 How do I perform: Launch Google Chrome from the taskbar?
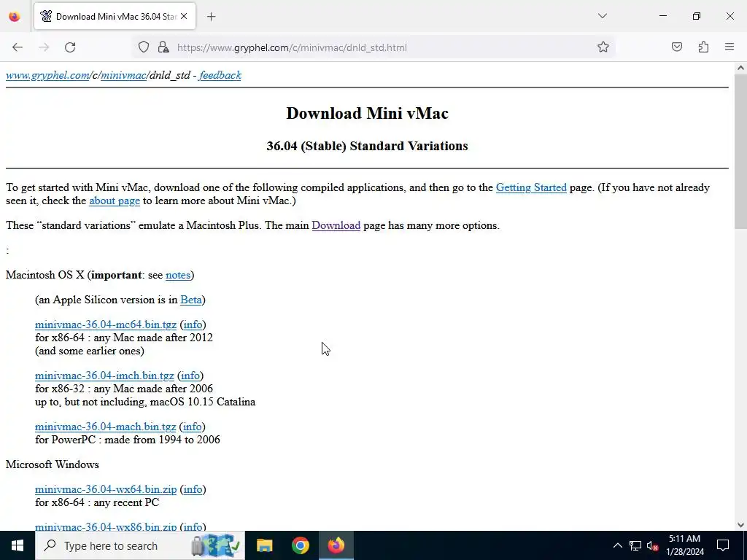[x=300, y=545]
